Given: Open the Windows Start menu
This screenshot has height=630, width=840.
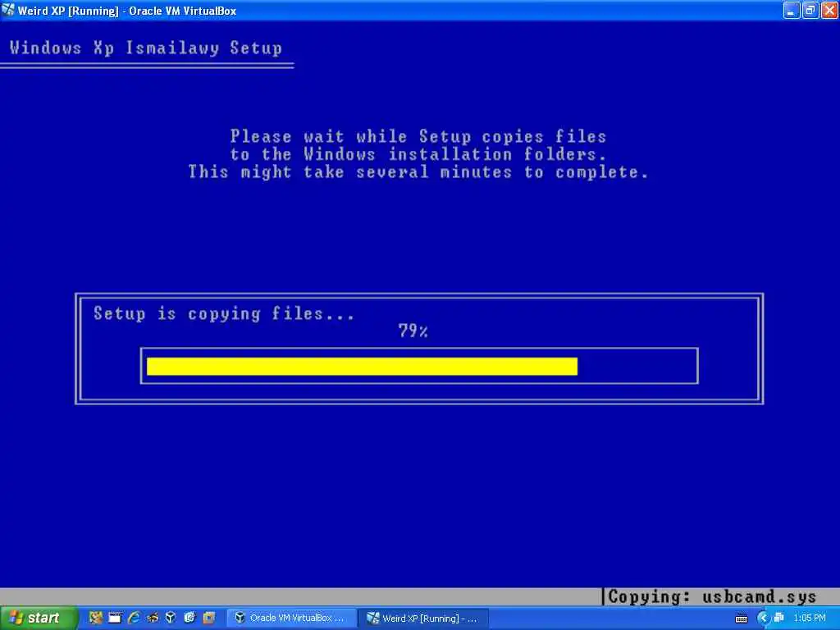Looking at the screenshot, I should click(38, 619).
